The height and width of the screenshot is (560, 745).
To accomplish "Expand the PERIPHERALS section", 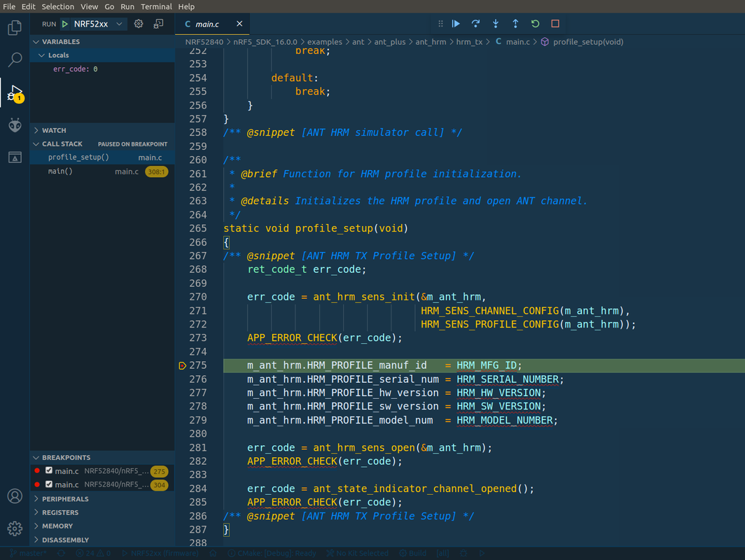I will [102, 498].
